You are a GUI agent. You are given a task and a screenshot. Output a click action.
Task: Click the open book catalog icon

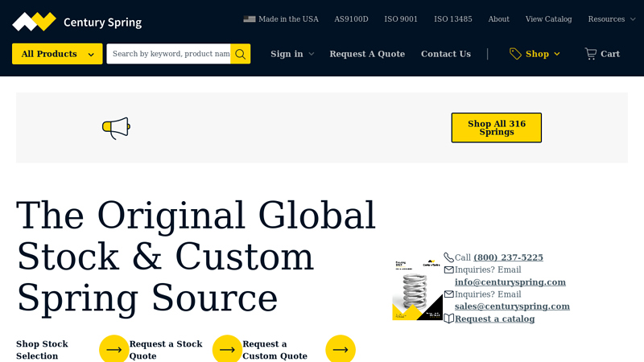pyautogui.click(x=449, y=319)
